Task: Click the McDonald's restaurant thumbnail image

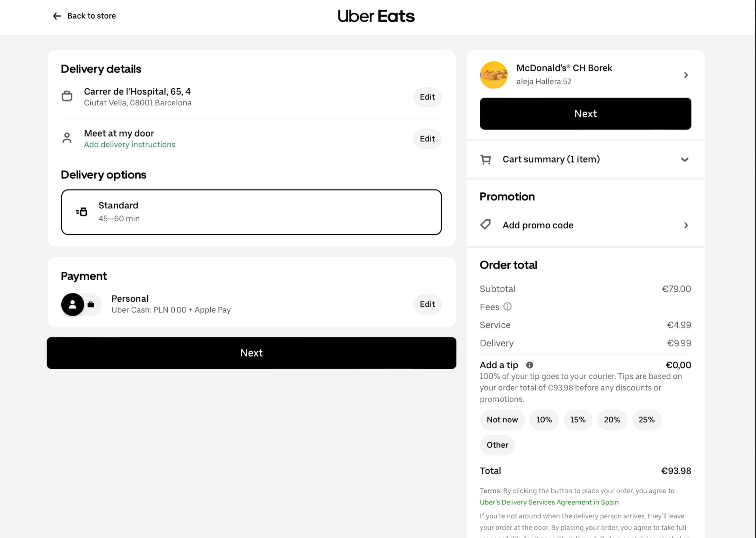Action: click(494, 75)
